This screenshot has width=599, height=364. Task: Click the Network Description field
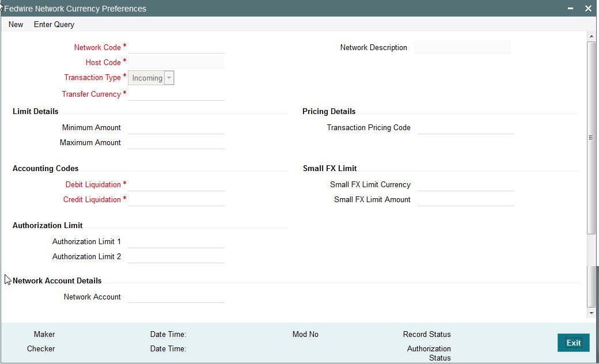point(462,47)
